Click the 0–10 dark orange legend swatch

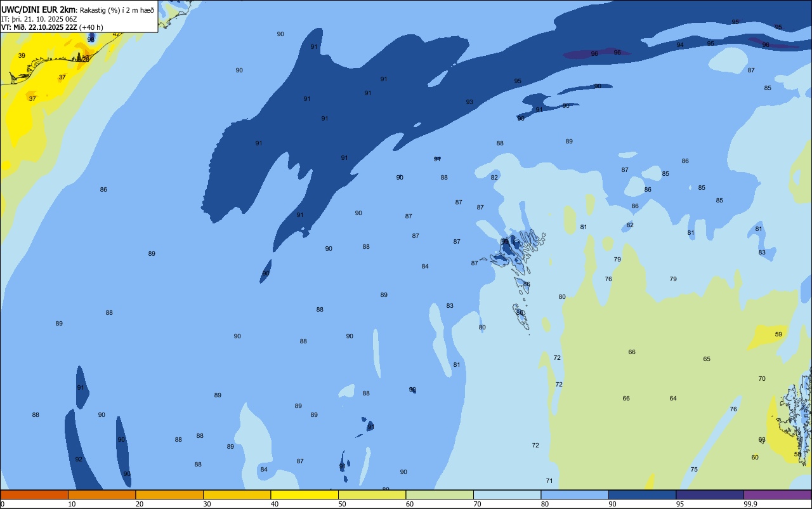(34, 494)
